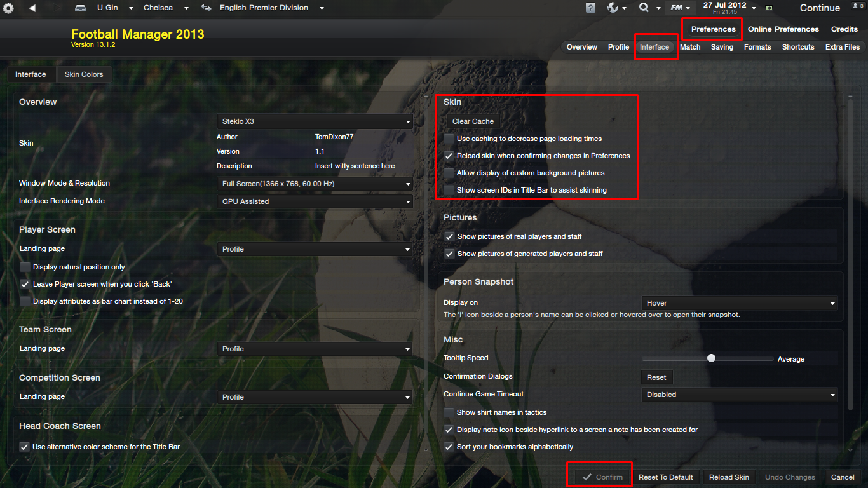This screenshot has width=868, height=488.
Task: Open the Shortcuts preferences tab
Action: [798, 47]
